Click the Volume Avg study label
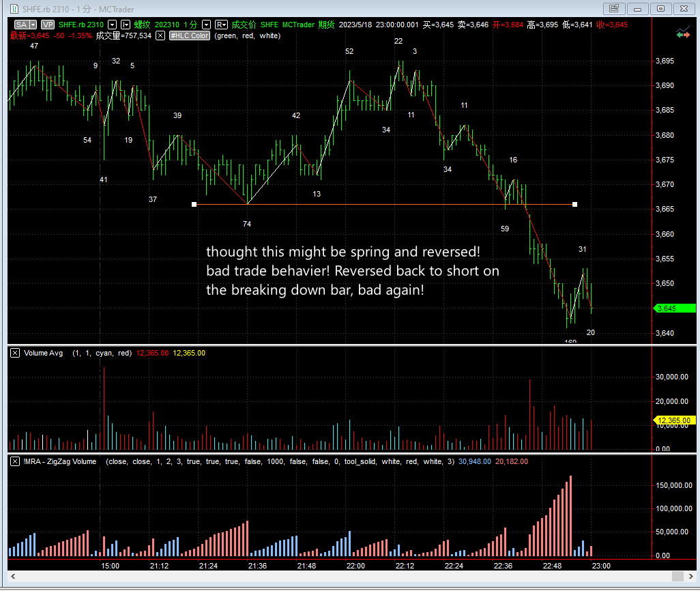Viewport: 700px width, 591px height. (x=43, y=353)
